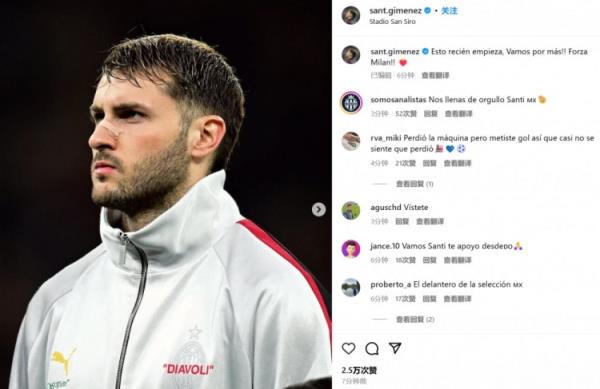Open the 2.5万 likes count list
This screenshot has width=600, height=389.
(359, 370)
